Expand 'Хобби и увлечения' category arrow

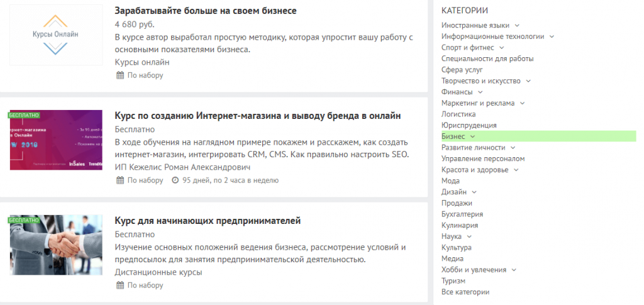click(514, 270)
